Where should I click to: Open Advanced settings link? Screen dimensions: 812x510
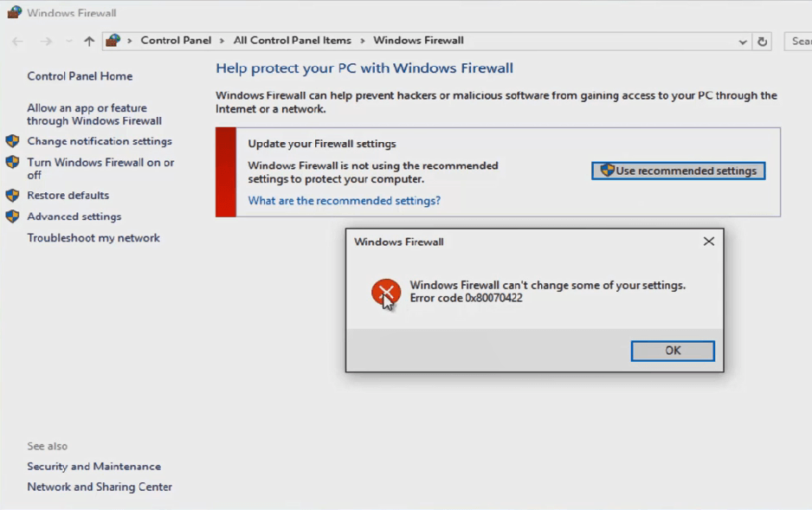74,216
